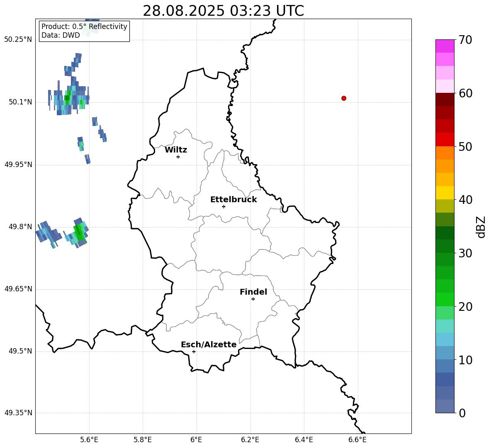Click the dark maroon colorbar segment below 60
Viewport: 491px width, 448px height.
point(445,100)
